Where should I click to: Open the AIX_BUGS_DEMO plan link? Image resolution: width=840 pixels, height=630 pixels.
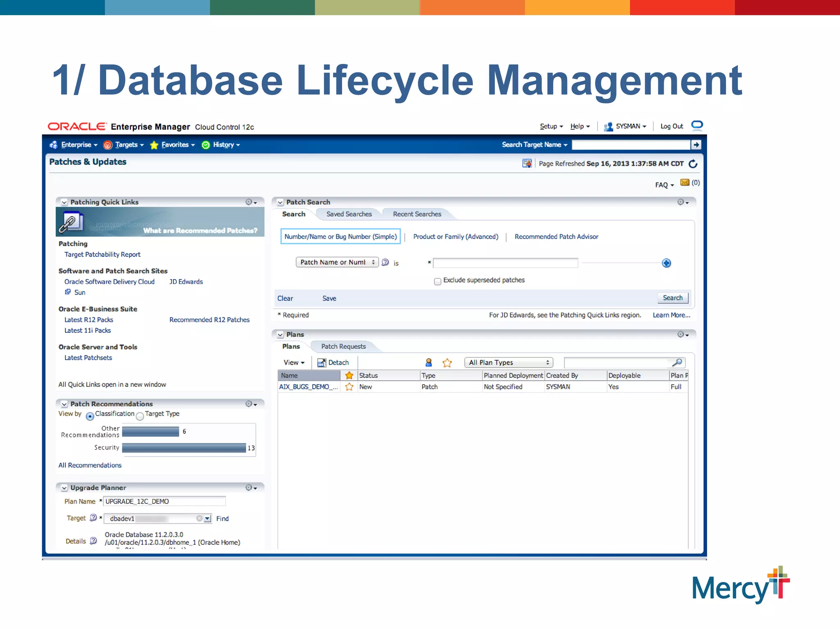coord(308,387)
